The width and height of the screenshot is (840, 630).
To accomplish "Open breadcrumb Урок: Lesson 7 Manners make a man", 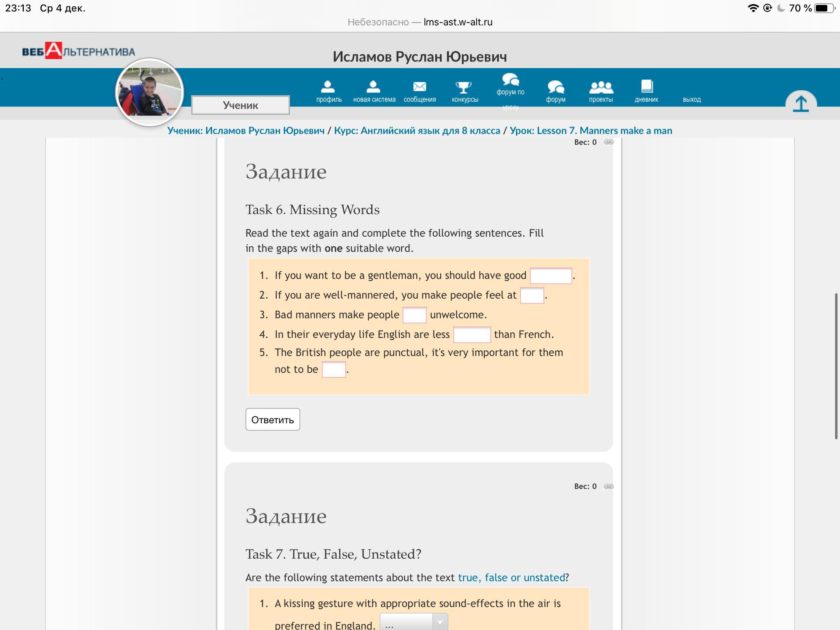I will 591,130.
